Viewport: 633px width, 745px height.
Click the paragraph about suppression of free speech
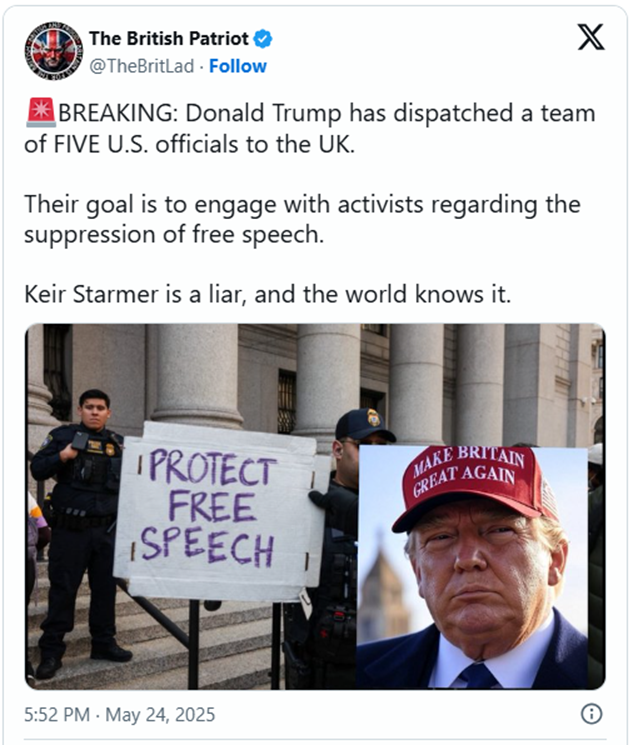302,219
